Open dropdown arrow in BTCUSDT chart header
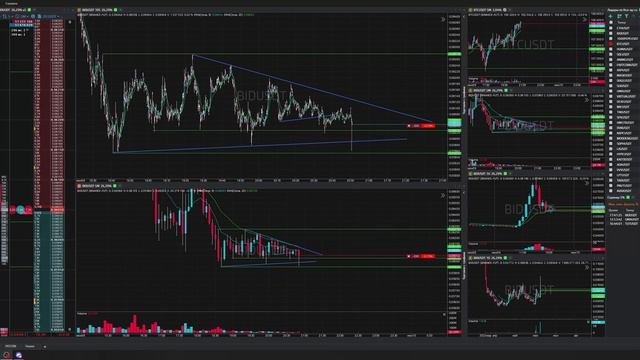640x360 pixels. [510, 10]
